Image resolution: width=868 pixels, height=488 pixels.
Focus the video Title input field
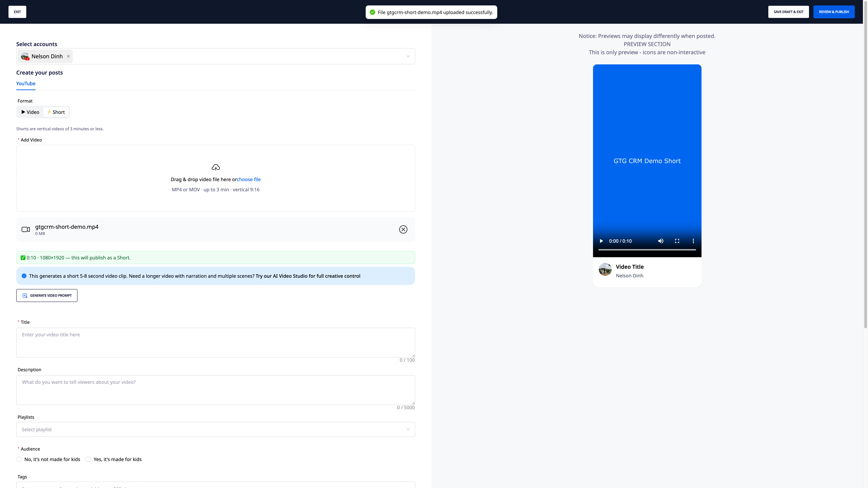(x=216, y=342)
